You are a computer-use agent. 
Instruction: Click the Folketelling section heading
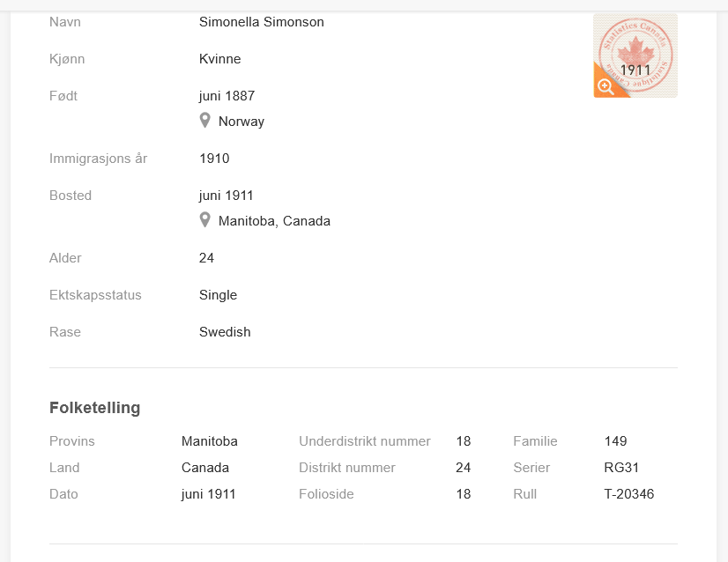tap(95, 408)
